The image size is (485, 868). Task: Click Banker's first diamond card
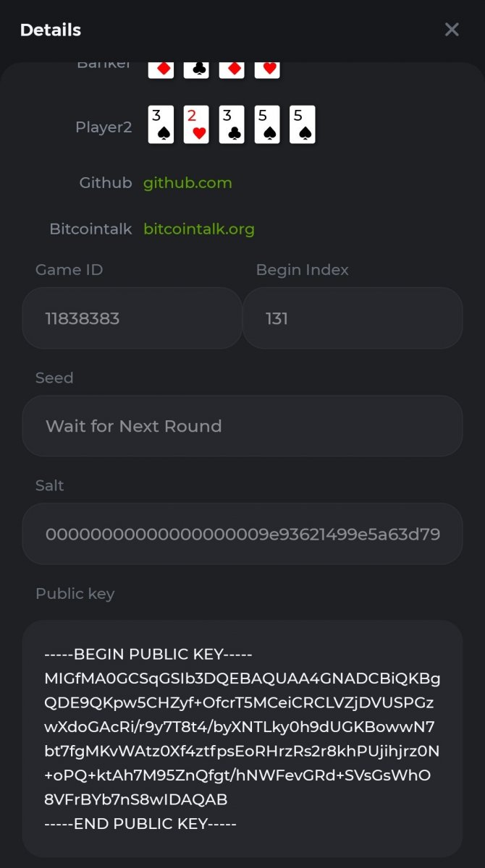pyautogui.click(x=161, y=69)
